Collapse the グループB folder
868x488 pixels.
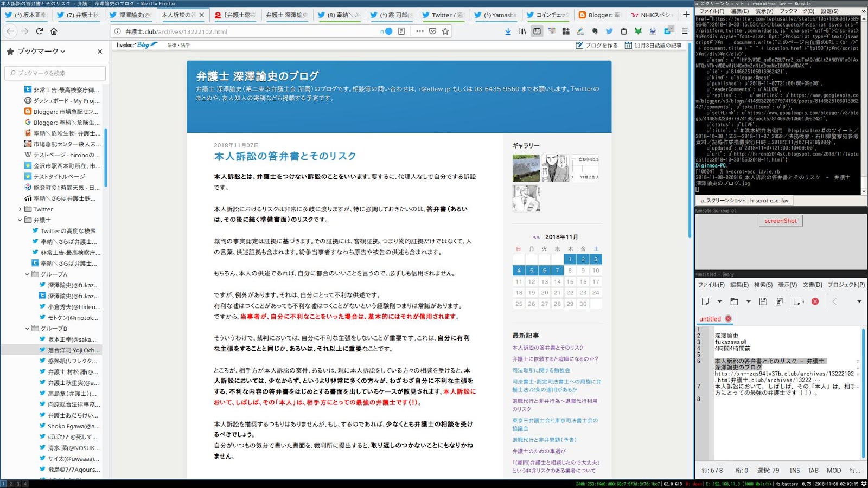pyautogui.click(x=27, y=329)
